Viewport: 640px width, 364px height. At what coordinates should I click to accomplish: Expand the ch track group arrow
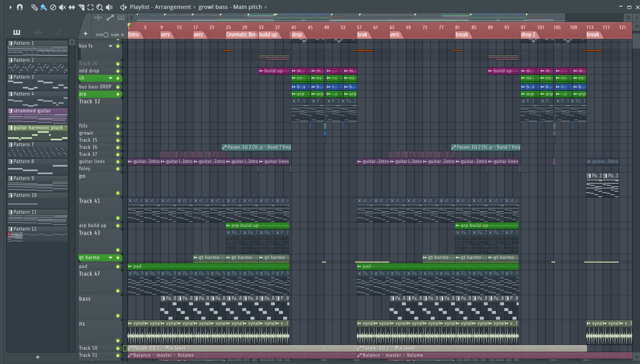tap(110, 78)
